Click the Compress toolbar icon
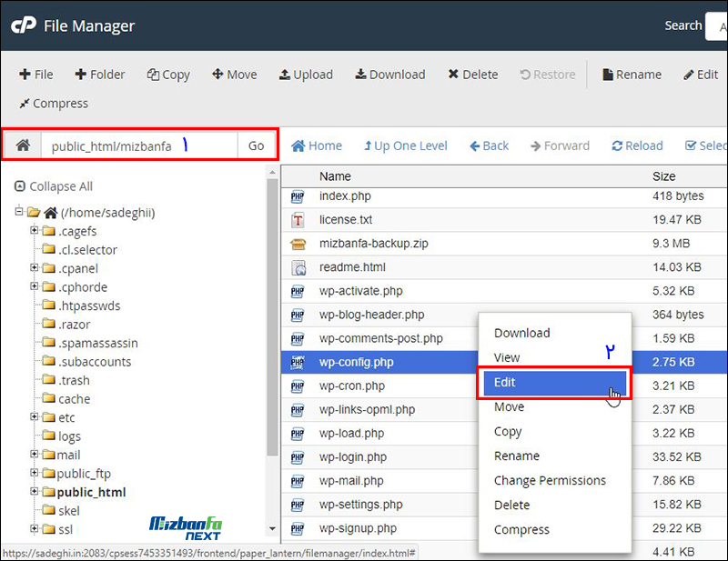The image size is (728, 561). pos(25,104)
